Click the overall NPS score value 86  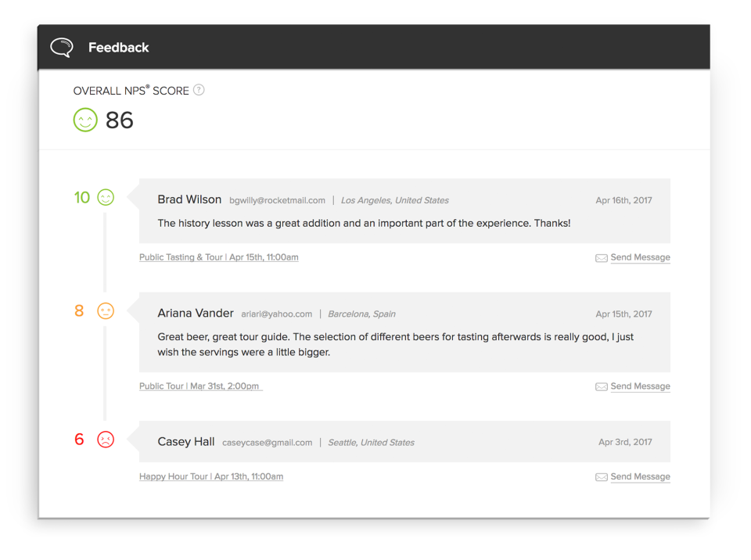[x=120, y=120]
